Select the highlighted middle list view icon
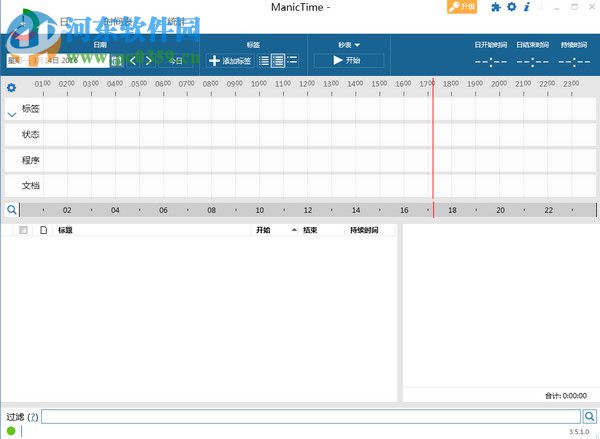Viewport: 600px width, 439px height. [x=278, y=60]
